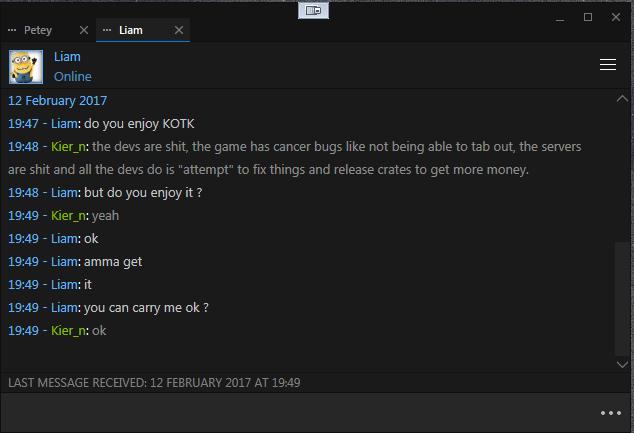Click the 12 February 2017 date header
This screenshot has height=433, width=634.
(x=57, y=100)
